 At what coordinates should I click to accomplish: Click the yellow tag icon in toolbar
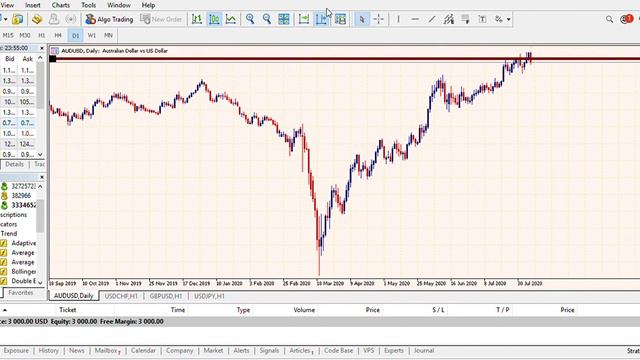pos(37,19)
